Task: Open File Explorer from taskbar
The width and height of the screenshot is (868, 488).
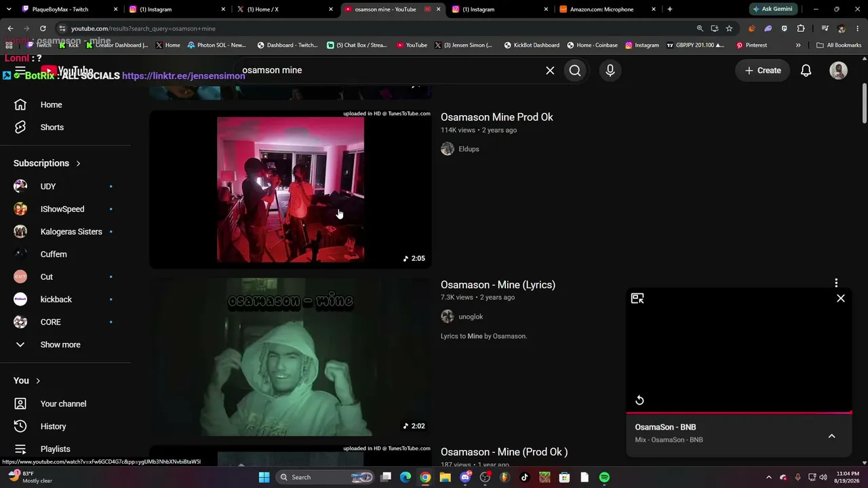Action: tap(445, 477)
